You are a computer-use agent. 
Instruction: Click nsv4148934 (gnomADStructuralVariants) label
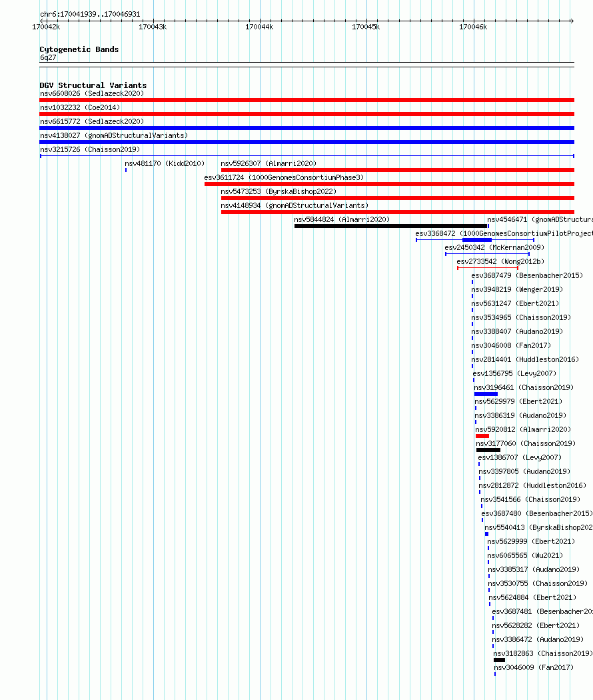295,205
